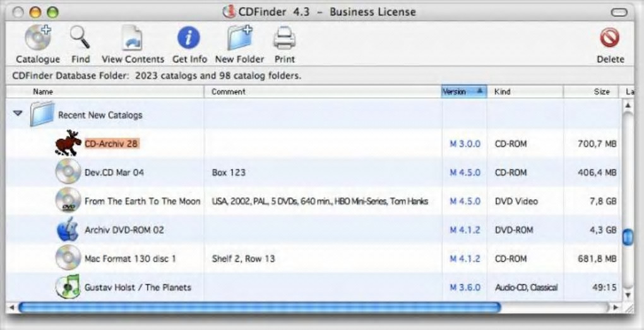
Task: Click the Recent New Catalogs folder label
Action: [x=100, y=115]
